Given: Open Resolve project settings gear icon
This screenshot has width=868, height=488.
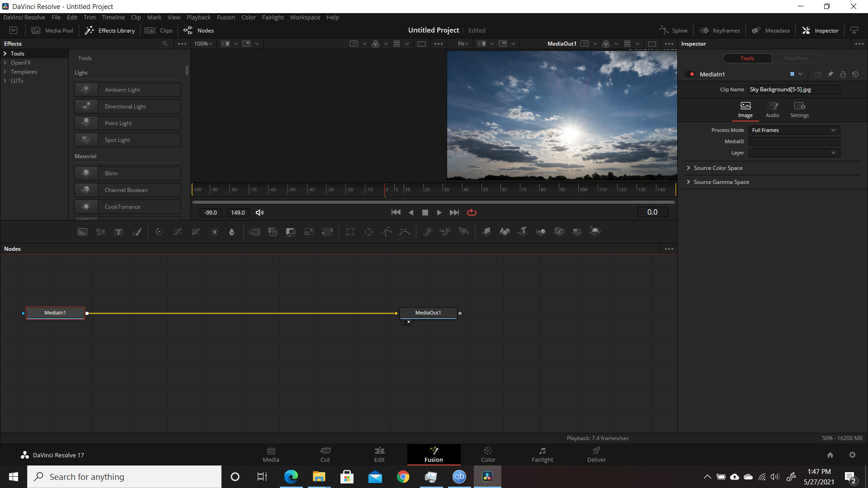Looking at the screenshot, I should tap(852, 455).
